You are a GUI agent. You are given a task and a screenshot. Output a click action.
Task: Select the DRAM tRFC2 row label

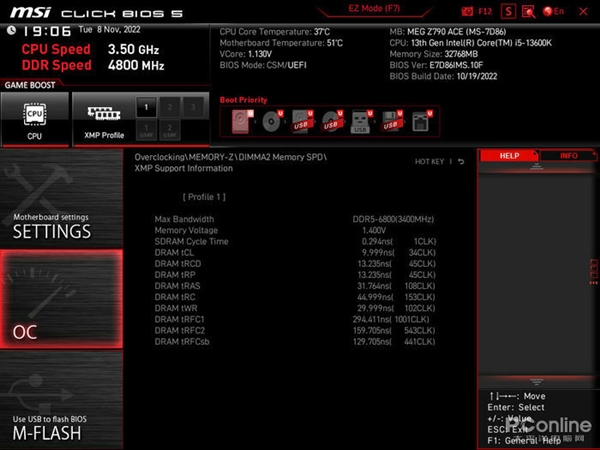click(x=179, y=330)
